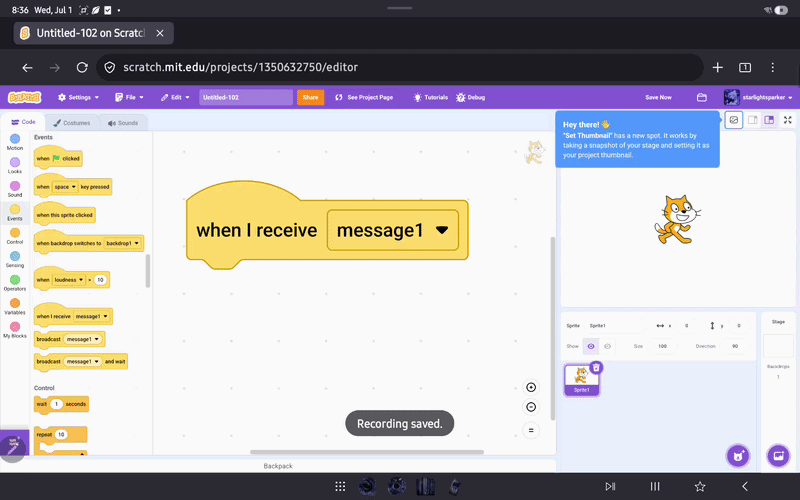
Task: Delete Sprite1 with the trash icon
Action: [x=596, y=367]
